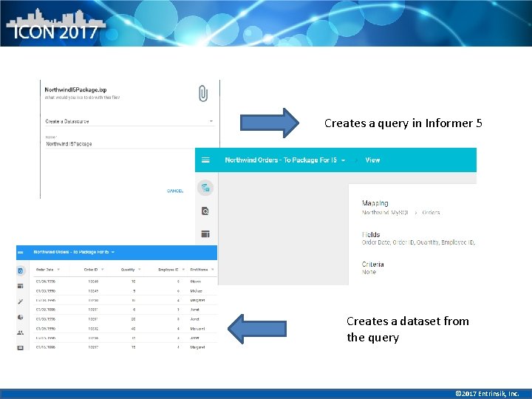Expand the blue dataset title dropdown arrow

(x=112, y=252)
